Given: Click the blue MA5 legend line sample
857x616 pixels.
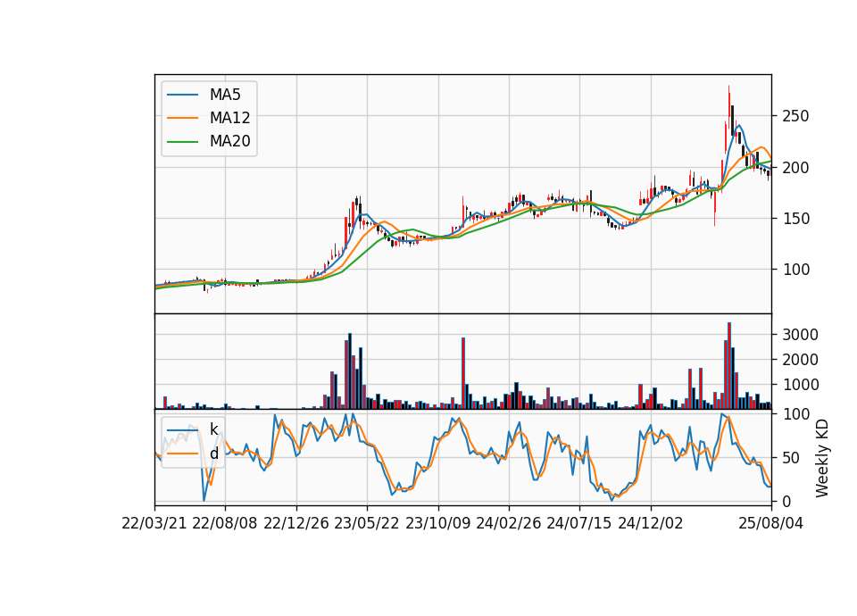Looking at the screenshot, I should tap(182, 96).
